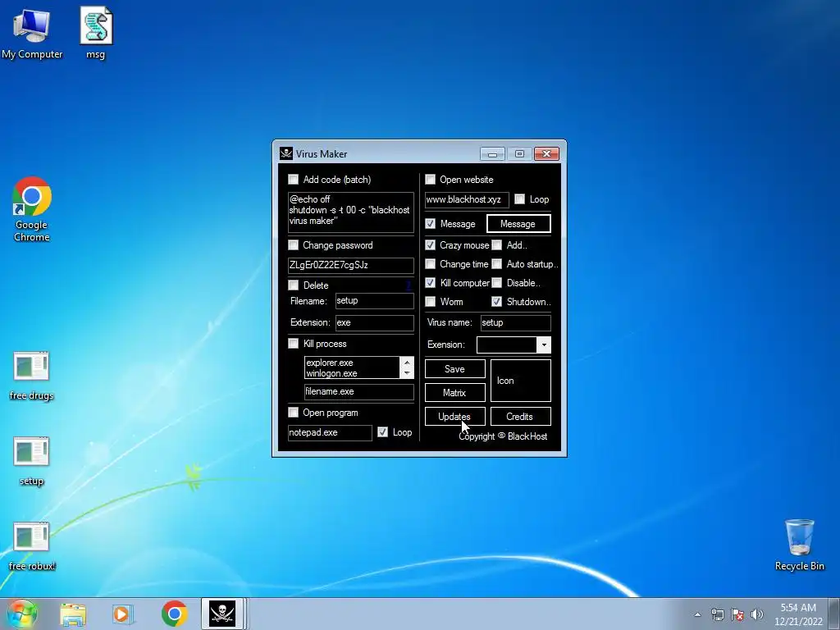Click the filename.exe input field

(x=359, y=391)
